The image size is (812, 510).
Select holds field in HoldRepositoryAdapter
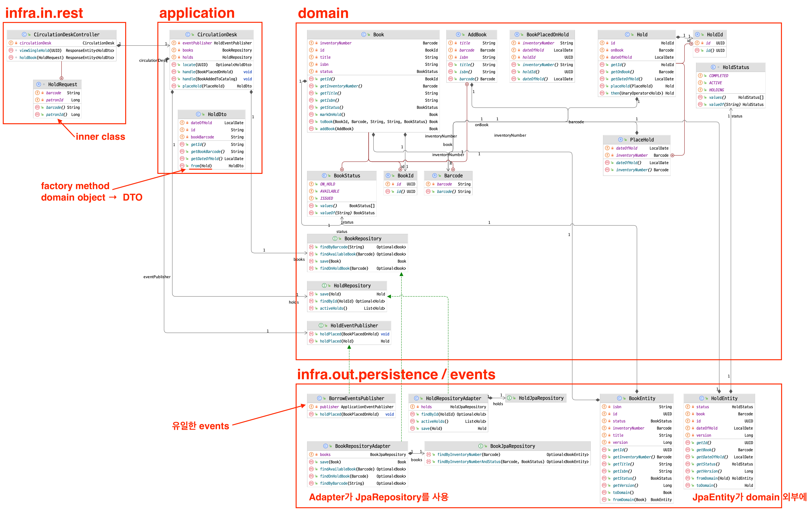(448, 407)
